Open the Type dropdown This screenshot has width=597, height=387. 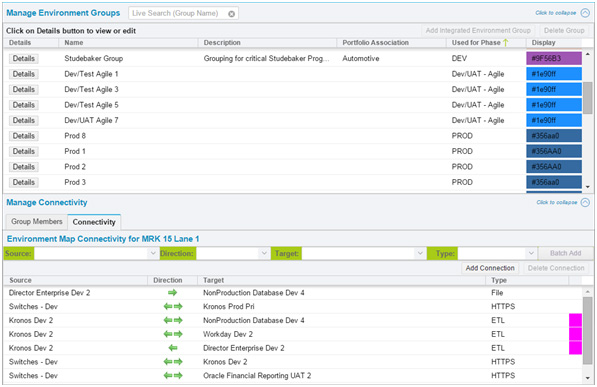pyautogui.click(x=531, y=253)
